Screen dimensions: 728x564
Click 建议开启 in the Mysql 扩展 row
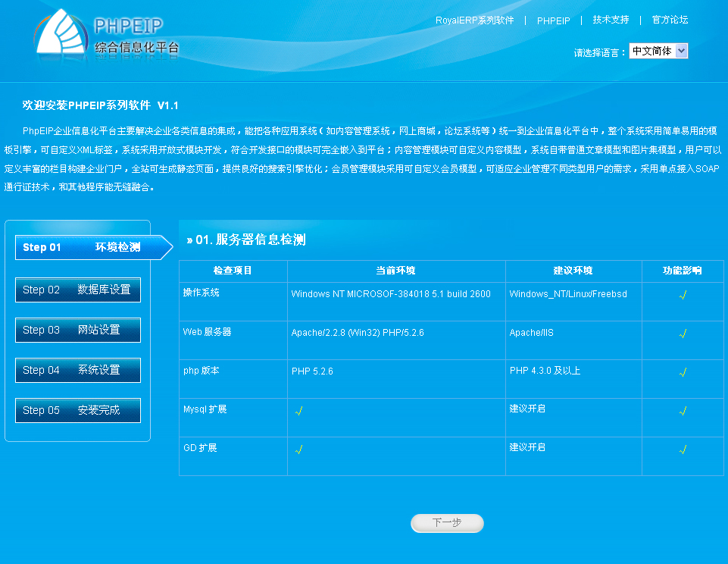(527, 409)
